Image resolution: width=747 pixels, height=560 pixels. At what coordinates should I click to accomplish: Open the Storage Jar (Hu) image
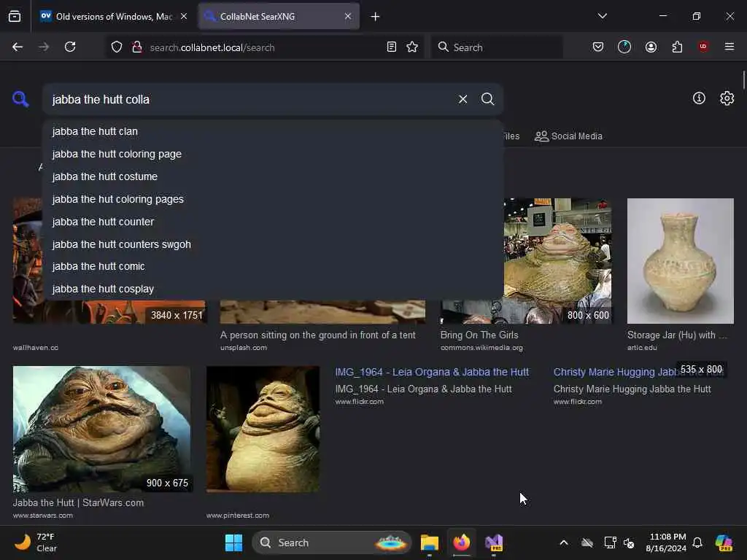tap(681, 261)
